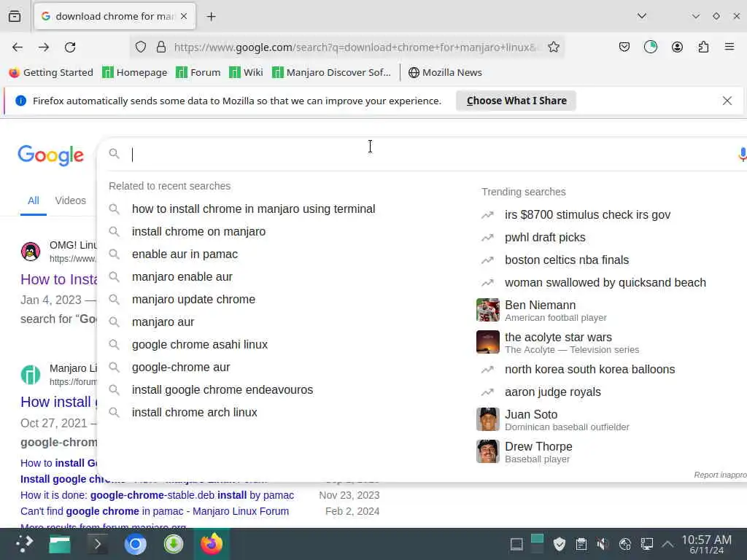This screenshot has width=747, height=560.
Task: Click Juan Soto thumbnail image
Action: coord(487,419)
